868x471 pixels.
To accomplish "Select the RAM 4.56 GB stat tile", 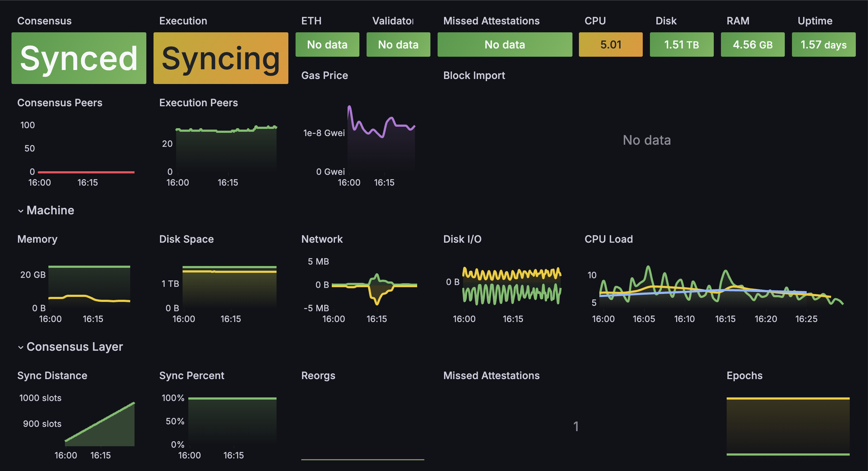I will (753, 45).
